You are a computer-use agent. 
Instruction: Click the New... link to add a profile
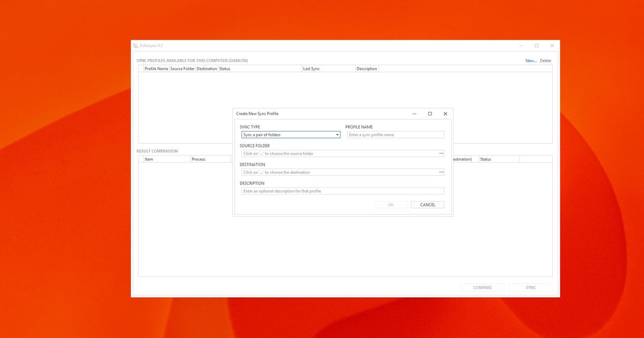click(x=530, y=60)
